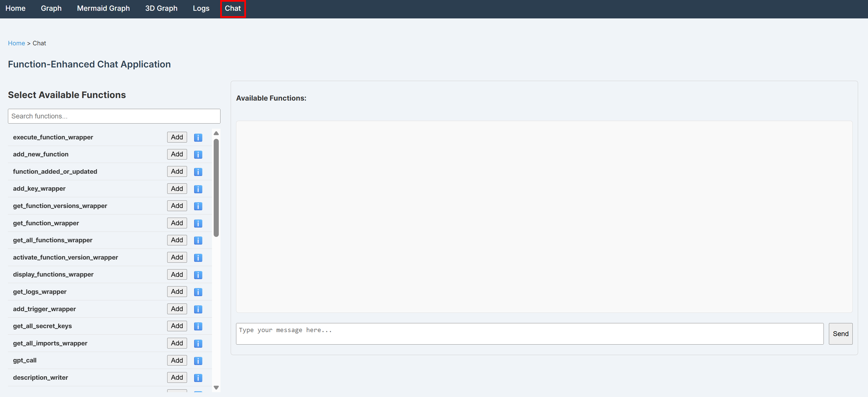The height and width of the screenshot is (397, 868).
Task: Click the function search field
Action: tap(114, 116)
